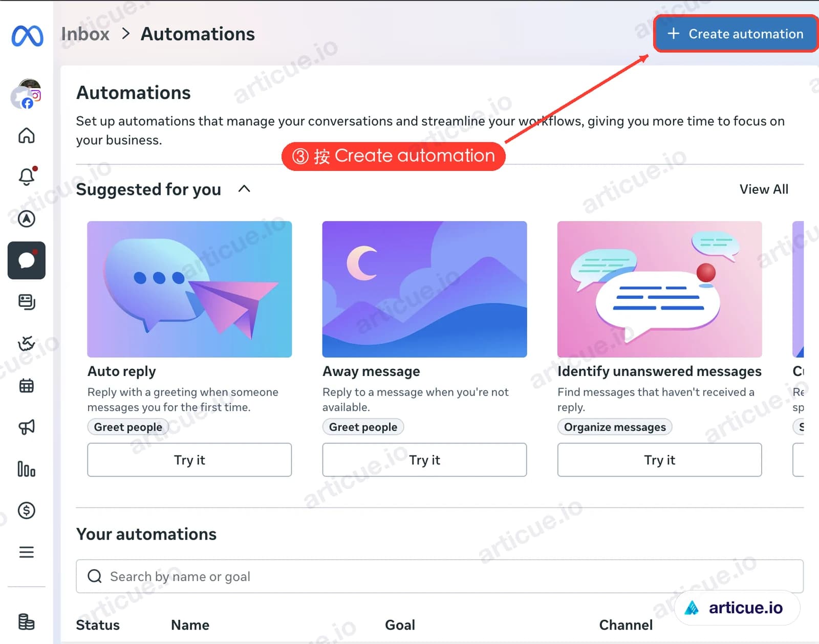Click the Auto reply card title
Viewport: 819px width, 644px height.
coord(122,371)
